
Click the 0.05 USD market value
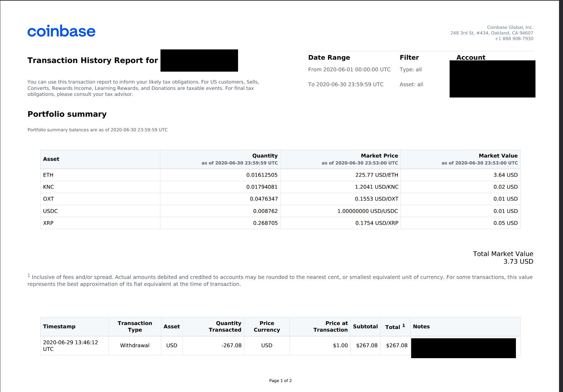tap(505, 223)
